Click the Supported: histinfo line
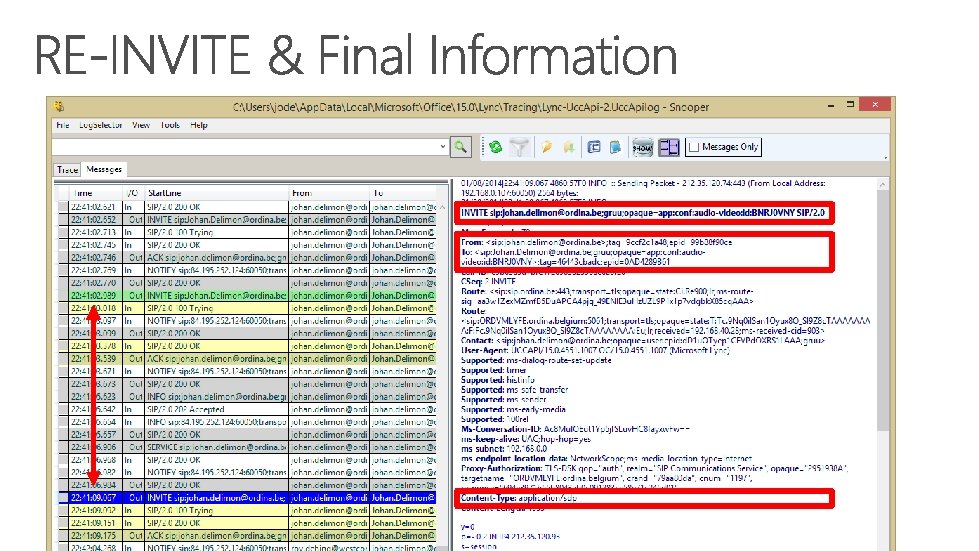This screenshot has height=551, width=979. point(497,380)
